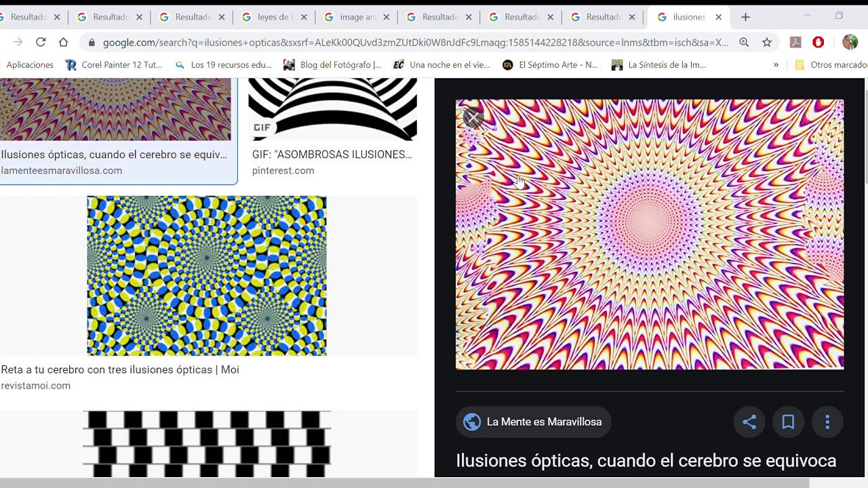
Task: Click the 'Ilusiones ópticas, cuando el cerebro se equivoca' heading
Action: [x=646, y=461]
